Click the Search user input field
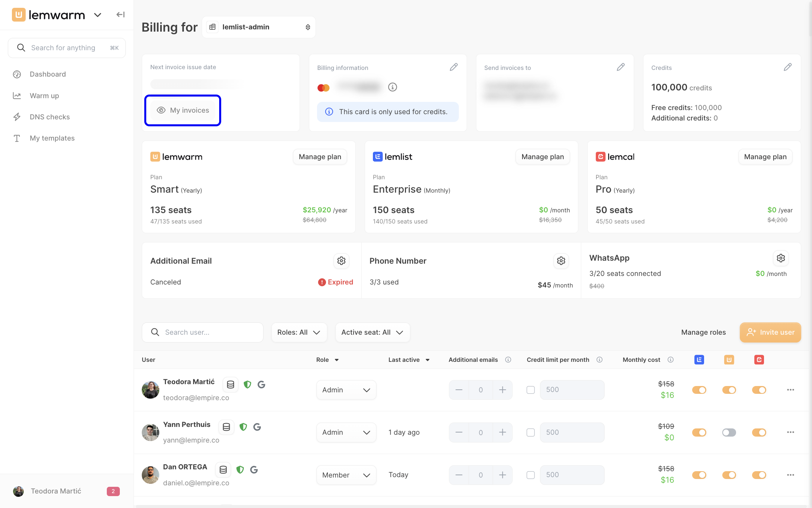Image resolution: width=812 pixels, height=508 pixels. click(x=202, y=332)
